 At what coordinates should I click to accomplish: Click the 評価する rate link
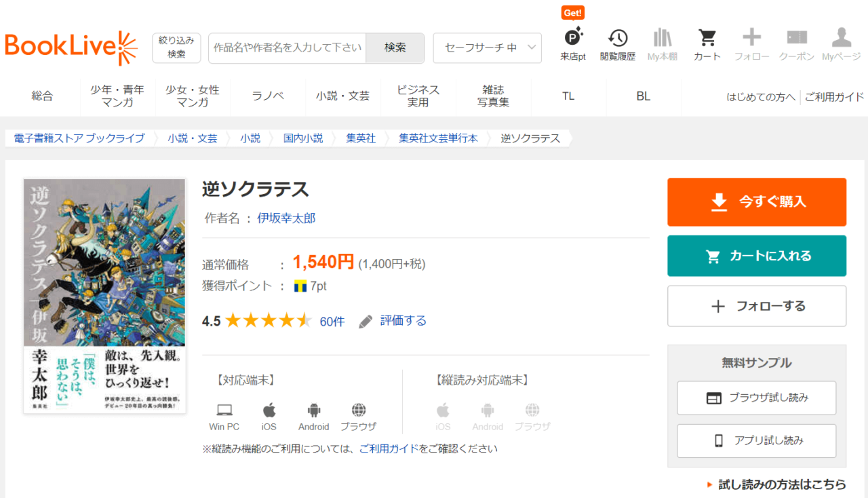[403, 321]
